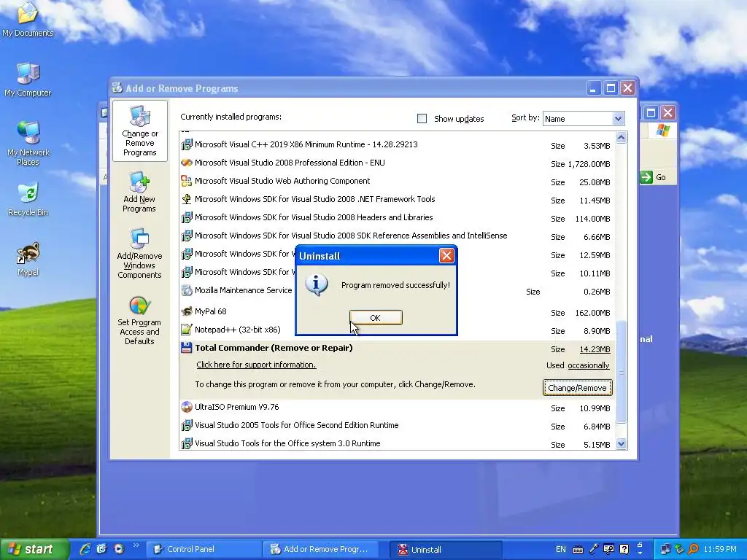Open Recycle Bin desktop icon
Image resolution: width=747 pixels, height=560 pixels.
[x=28, y=198]
